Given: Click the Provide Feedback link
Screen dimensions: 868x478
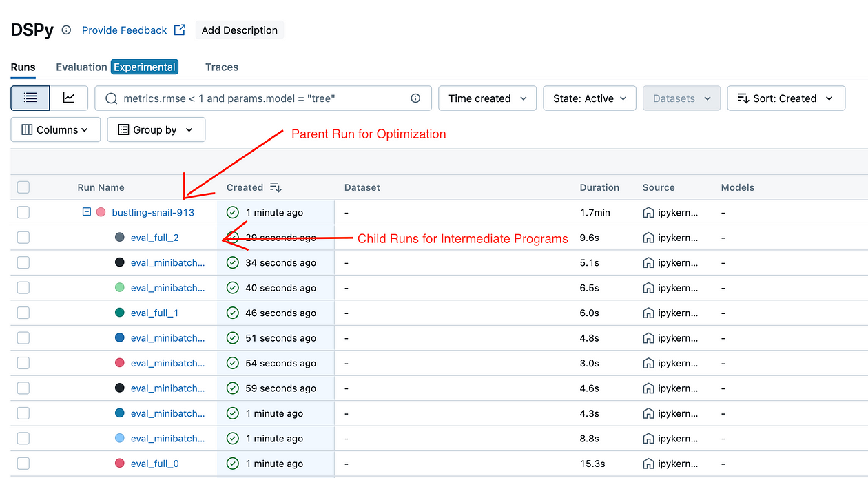Looking at the screenshot, I should click(124, 30).
